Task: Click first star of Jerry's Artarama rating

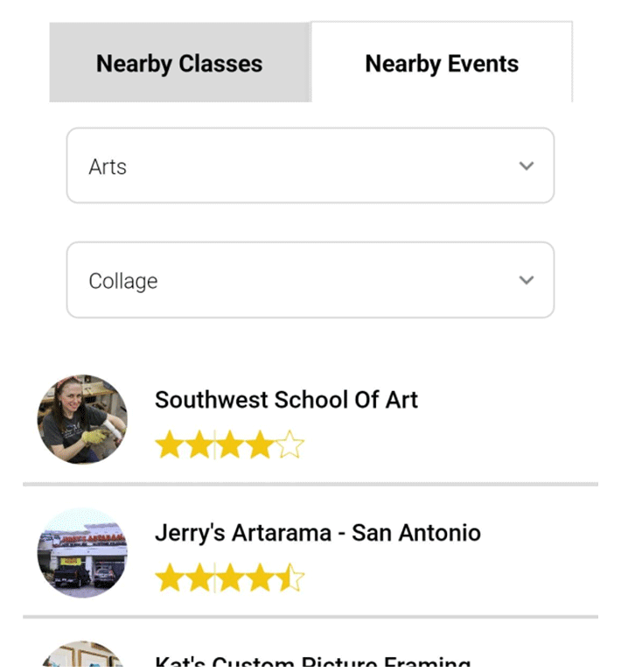Action: [x=169, y=578]
